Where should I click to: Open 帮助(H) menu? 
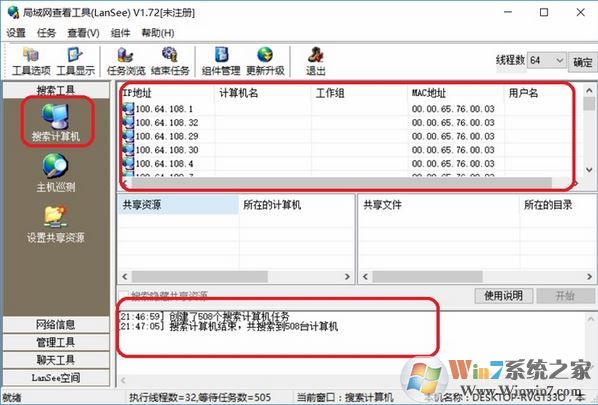[158, 33]
